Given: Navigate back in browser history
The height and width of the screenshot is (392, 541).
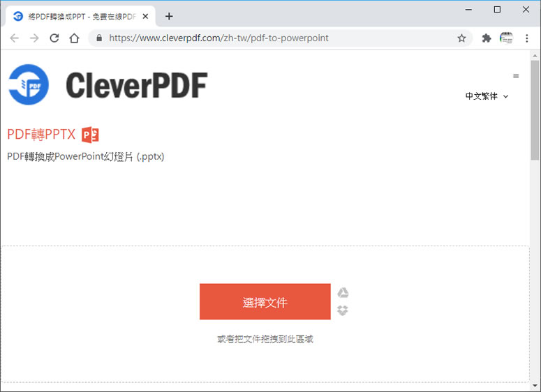Looking at the screenshot, I should pos(15,38).
